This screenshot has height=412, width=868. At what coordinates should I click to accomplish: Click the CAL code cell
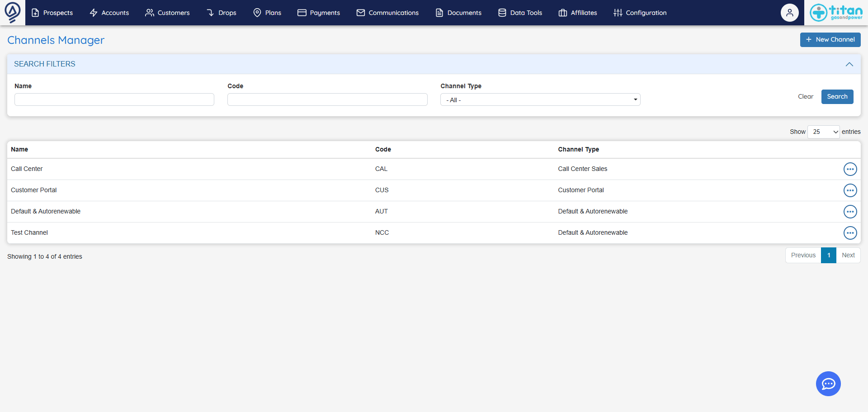coord(381,169)
